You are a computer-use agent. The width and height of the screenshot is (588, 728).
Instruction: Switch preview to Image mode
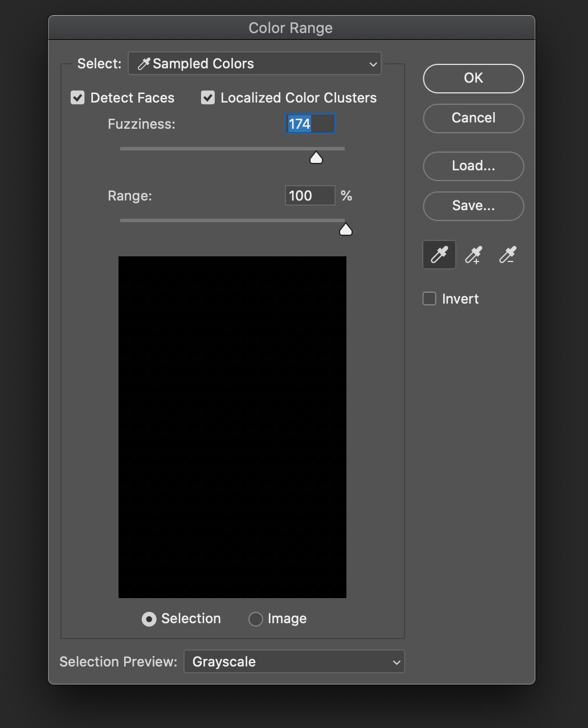pos(255,619)
